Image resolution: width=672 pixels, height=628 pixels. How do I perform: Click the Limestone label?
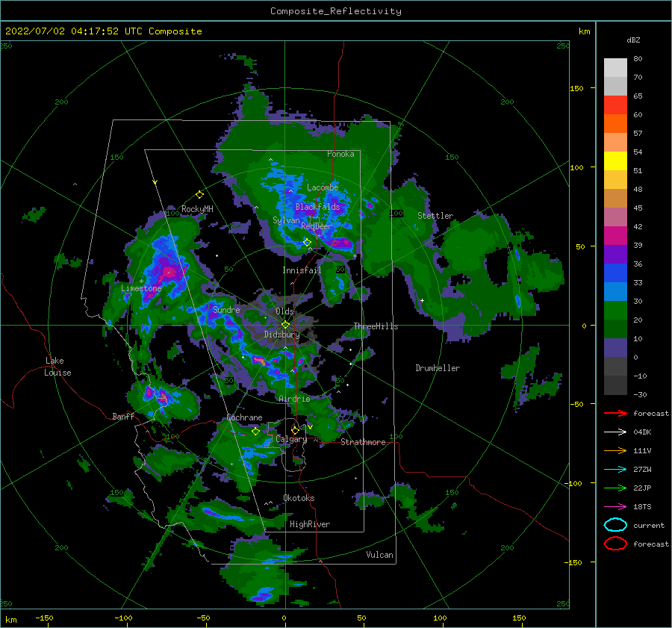[x=141, y=288]
